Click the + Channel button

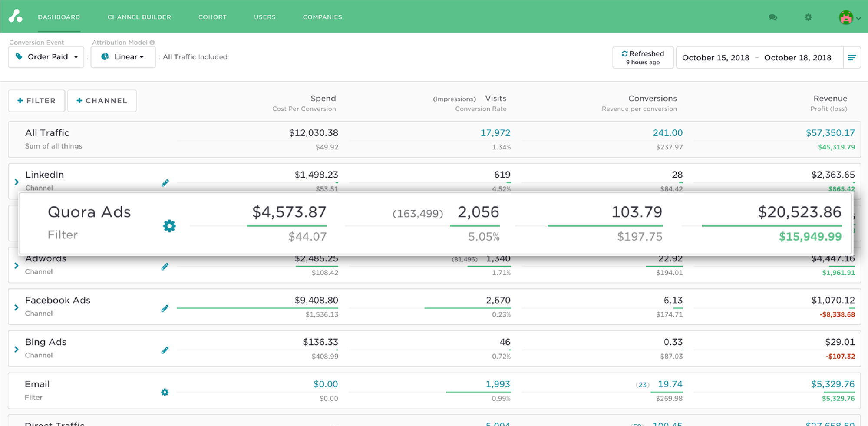tap(102, 101)
